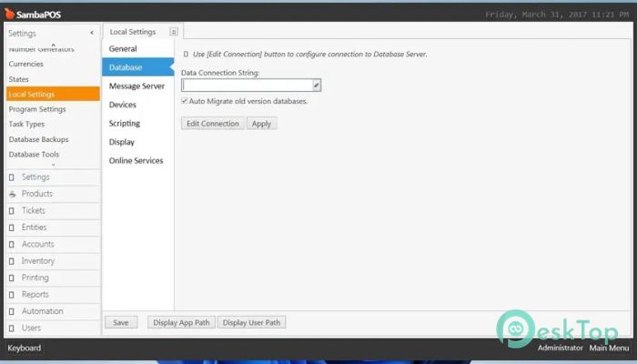Open the Scripting section

coord(138,123)
